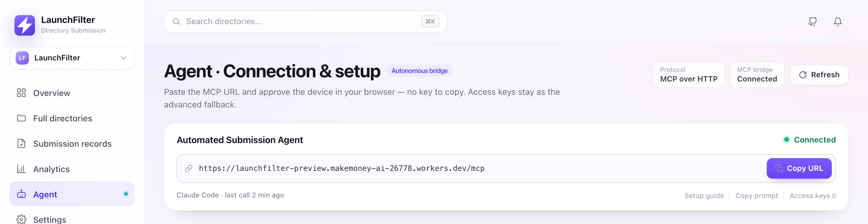Open Access keys 0 link
This screenshot has height=224, width=868.
(x=813, y=196)
